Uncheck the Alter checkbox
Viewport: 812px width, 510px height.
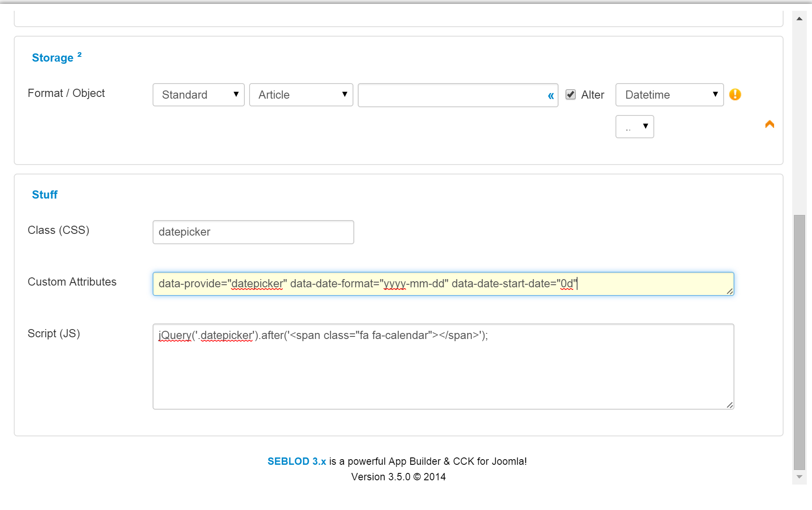pos(570,94)
